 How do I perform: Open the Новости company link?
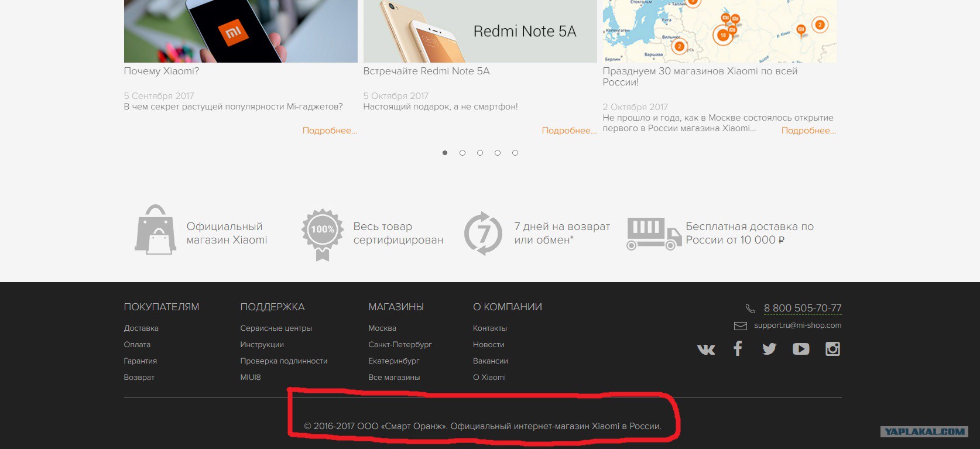(x=489, y=345)
